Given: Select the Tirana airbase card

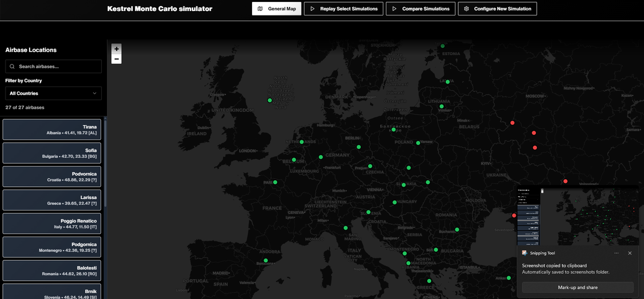Looking at the screenshot, I should click(x=52, y=130).
